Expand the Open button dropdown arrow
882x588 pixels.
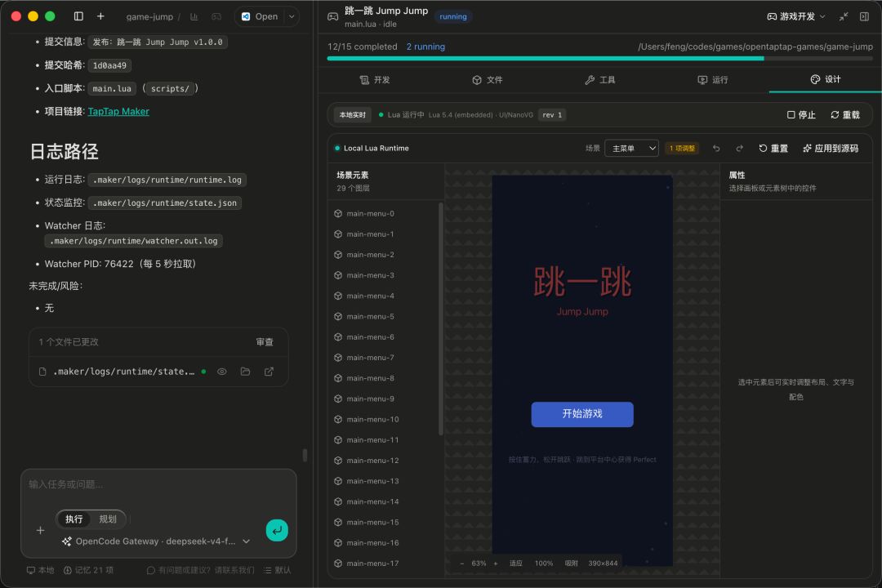pos(292,16)
